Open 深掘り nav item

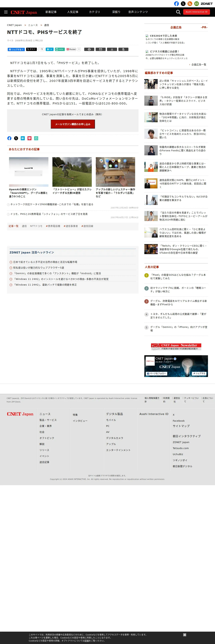pos(116,12)
